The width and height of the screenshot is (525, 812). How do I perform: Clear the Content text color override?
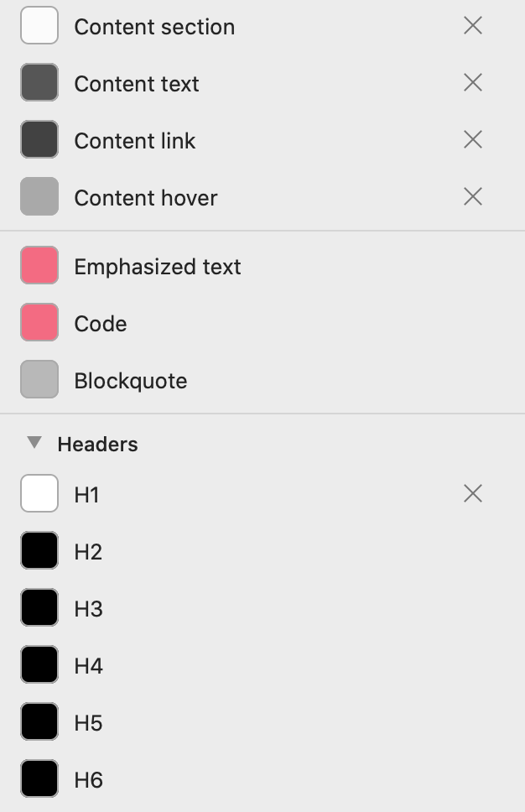[x=473, y=82]
